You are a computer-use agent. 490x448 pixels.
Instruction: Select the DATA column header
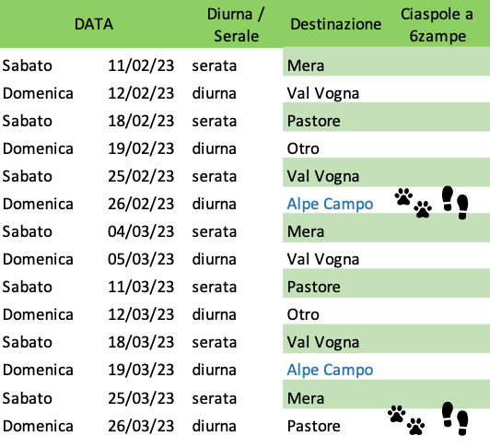[93, 24]
